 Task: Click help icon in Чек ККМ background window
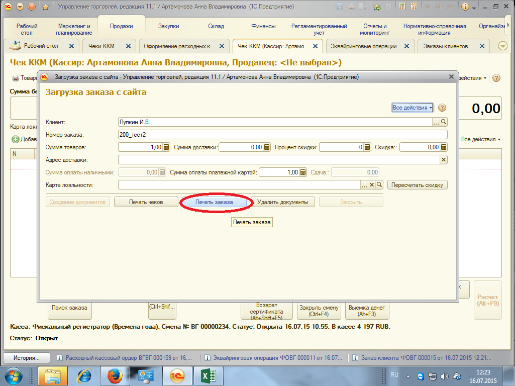coord(496,78)
